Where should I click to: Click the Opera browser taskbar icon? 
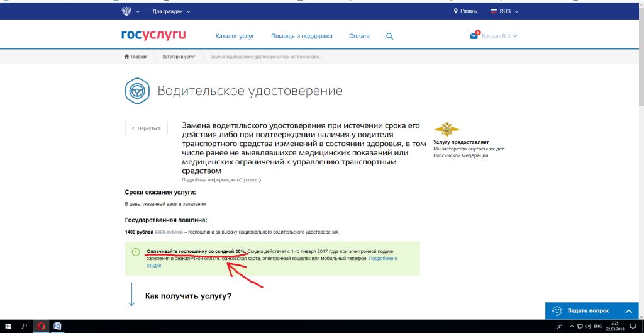tap(41, 326)
